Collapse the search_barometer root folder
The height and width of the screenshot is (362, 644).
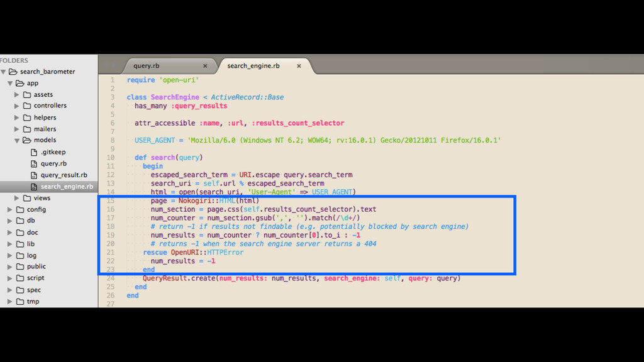click(4, 72)
